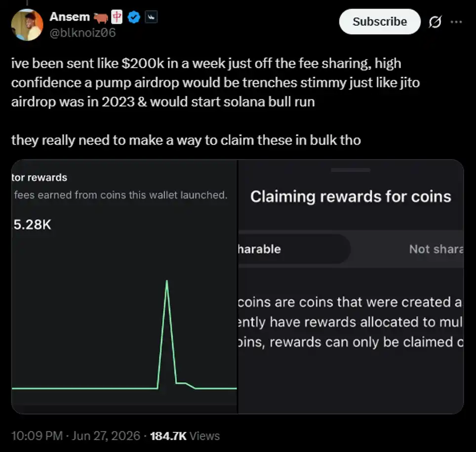Click the Grok slashed-circle icon

tap(436, 22)
